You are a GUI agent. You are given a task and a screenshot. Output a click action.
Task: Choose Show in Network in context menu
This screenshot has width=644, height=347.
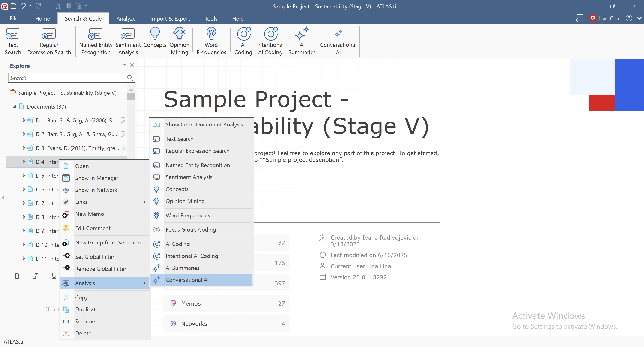105,190
